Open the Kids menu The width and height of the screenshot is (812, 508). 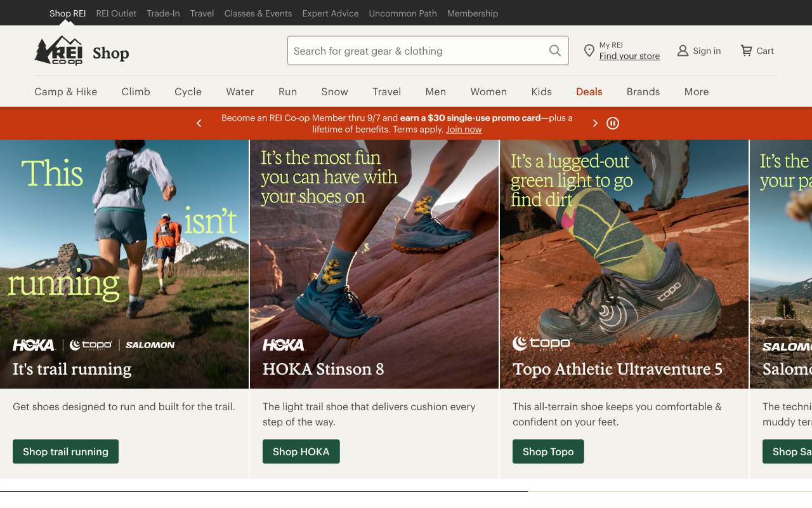[541, 91]
